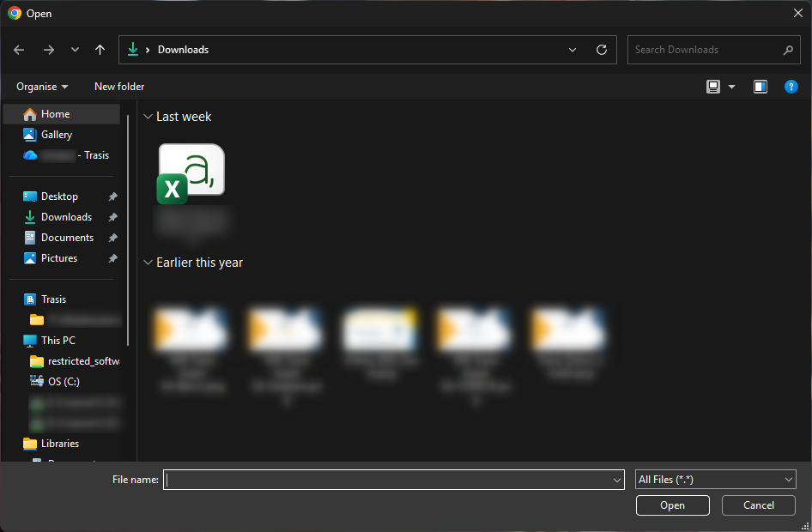This screenshot has width=812, height=532.
Task: Click the pin icon next to Pictures
Action: 113,258
